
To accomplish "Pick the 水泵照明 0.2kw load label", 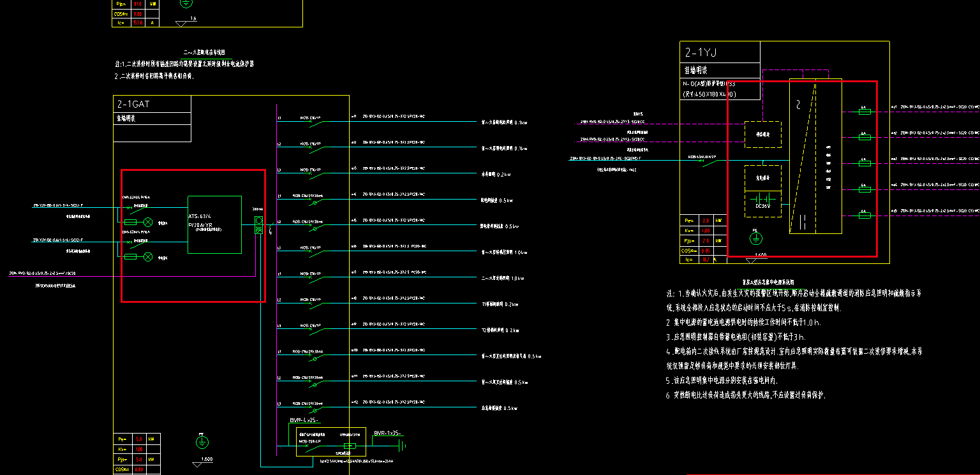I will coord(496,174).
